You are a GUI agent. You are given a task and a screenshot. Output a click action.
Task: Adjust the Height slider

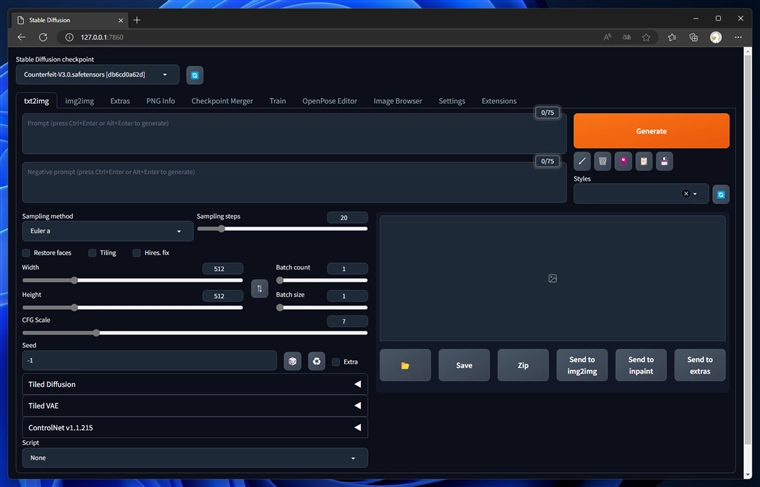[132, 308]
